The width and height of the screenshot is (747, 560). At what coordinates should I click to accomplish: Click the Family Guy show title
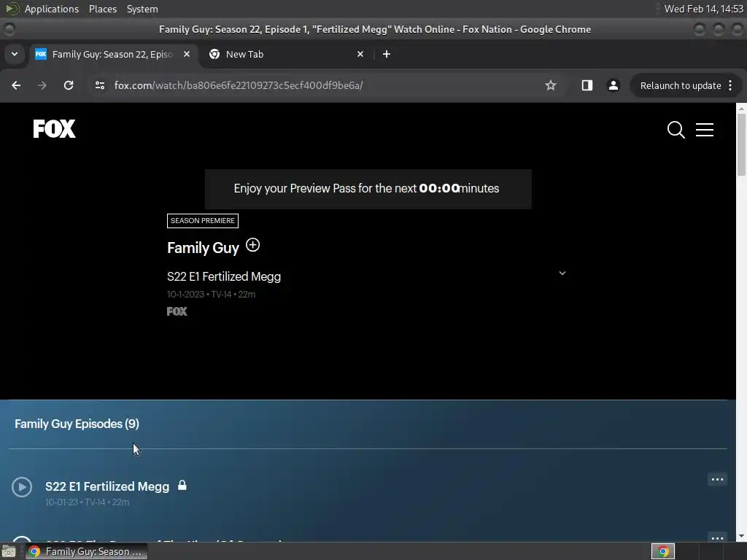[203, 248]
